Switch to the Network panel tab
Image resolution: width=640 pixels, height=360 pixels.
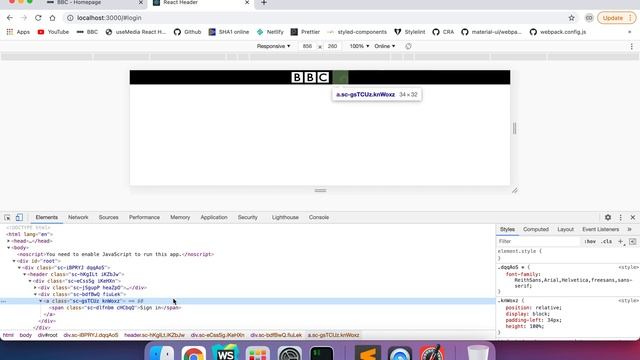78,218
